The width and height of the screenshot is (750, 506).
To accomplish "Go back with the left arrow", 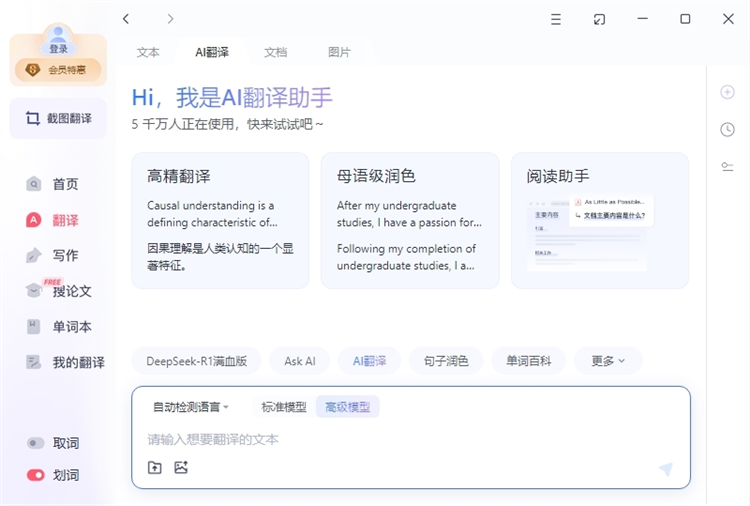I will [126, 19].
